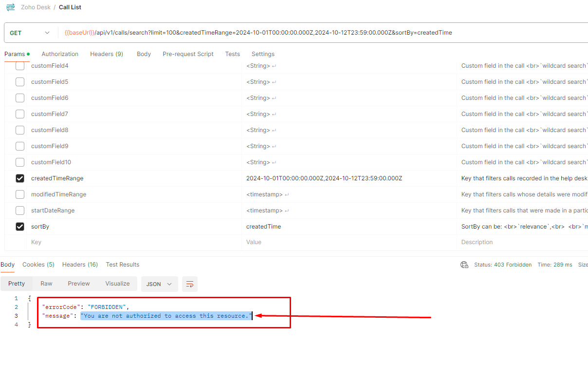Open the request Body tab
The image size is (588, 384).
point(144,54)
